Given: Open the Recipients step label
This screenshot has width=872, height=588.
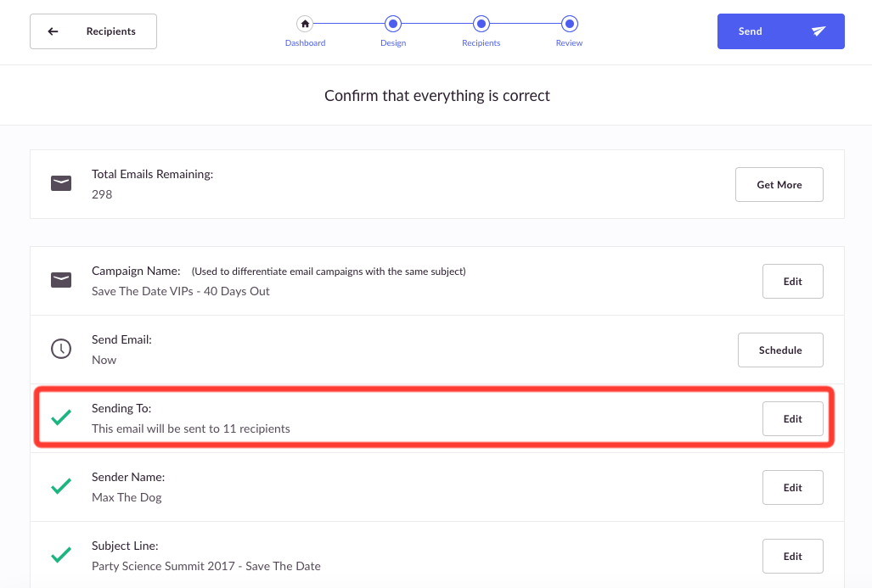Looking at the screenshot, I should (x=481, y=42).
